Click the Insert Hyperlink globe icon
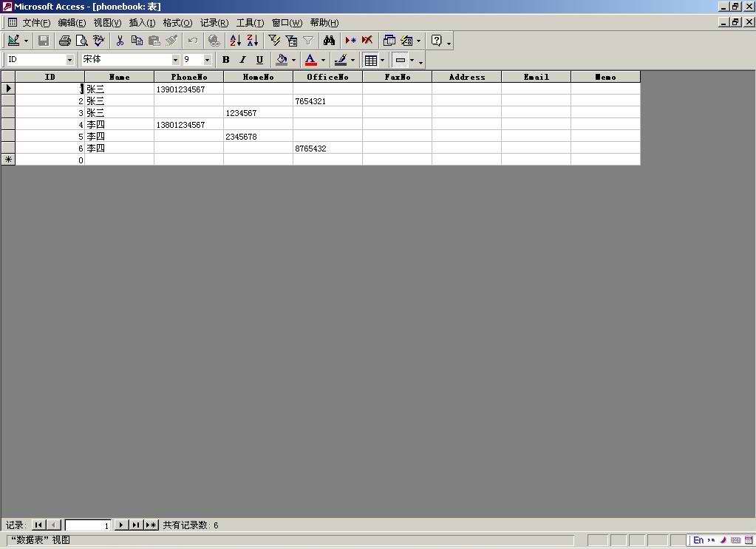 214,41
